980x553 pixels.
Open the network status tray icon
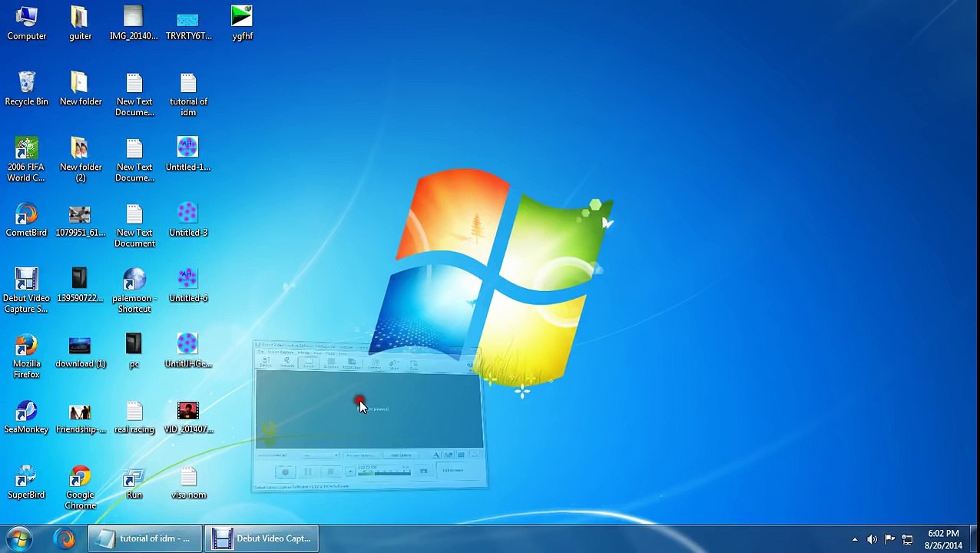coord(907,539)
